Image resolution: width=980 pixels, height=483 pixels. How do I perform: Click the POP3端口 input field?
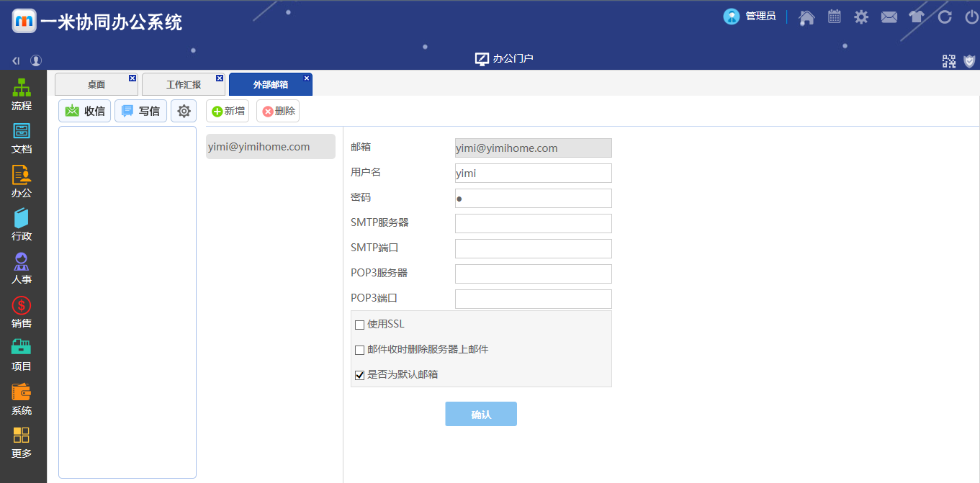tap(534, 299)
